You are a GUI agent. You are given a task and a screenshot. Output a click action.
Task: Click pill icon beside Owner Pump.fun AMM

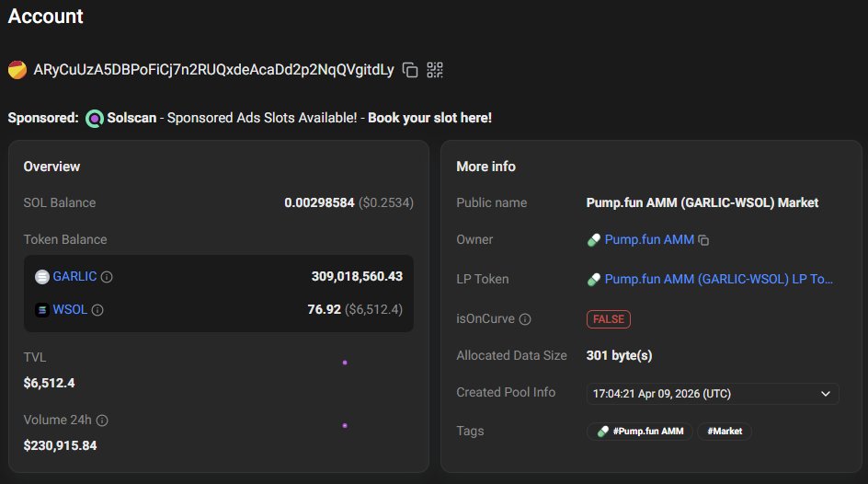[593, 240]
